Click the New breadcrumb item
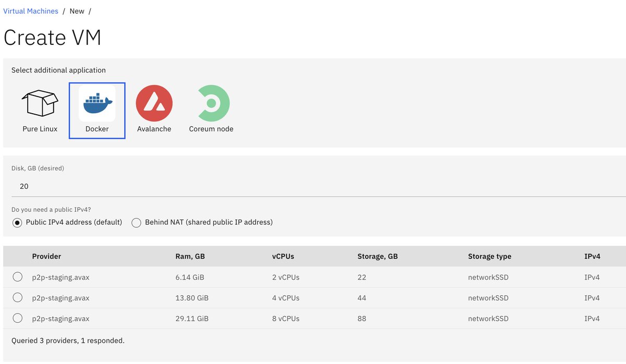The image size is (626, 364). point(77,11)
